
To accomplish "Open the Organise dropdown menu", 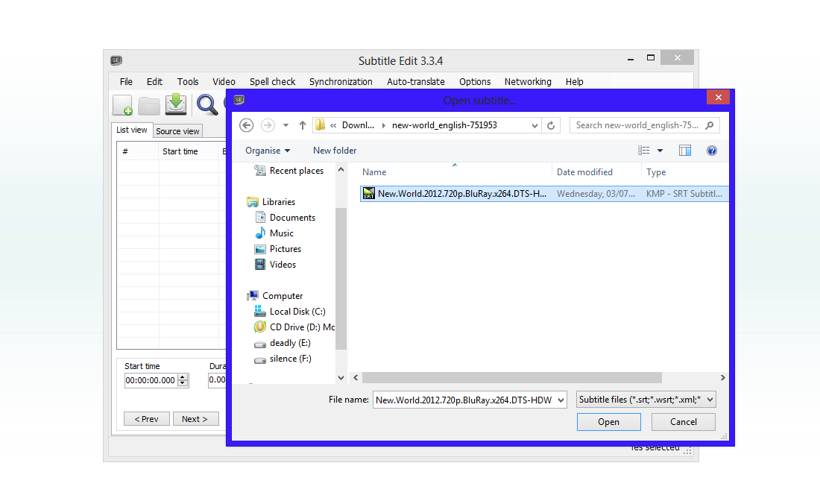I will [x=267, y=151].
